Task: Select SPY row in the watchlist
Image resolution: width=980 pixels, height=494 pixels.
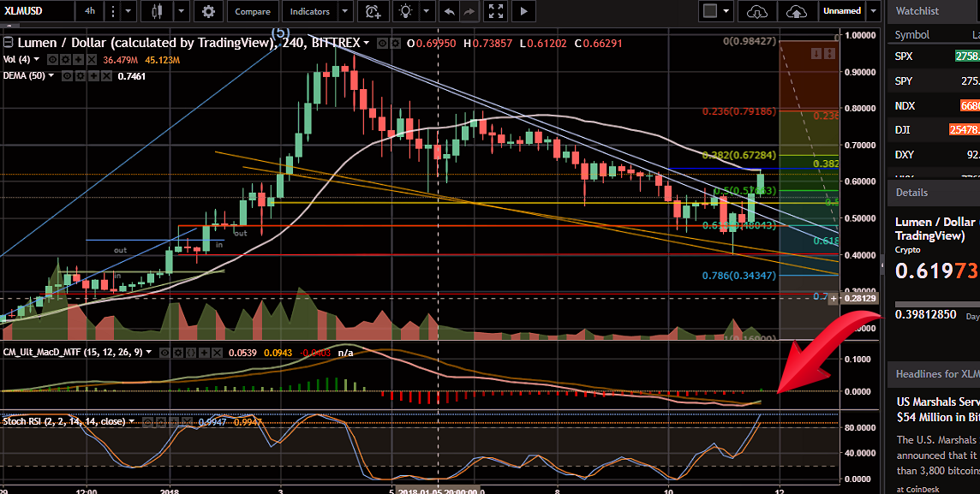Action: pyautogui.click(x=934, y=81)
